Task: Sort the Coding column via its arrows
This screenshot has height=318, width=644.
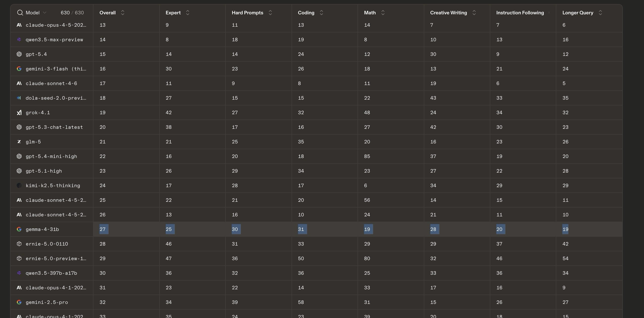Action: pos(321,13)
